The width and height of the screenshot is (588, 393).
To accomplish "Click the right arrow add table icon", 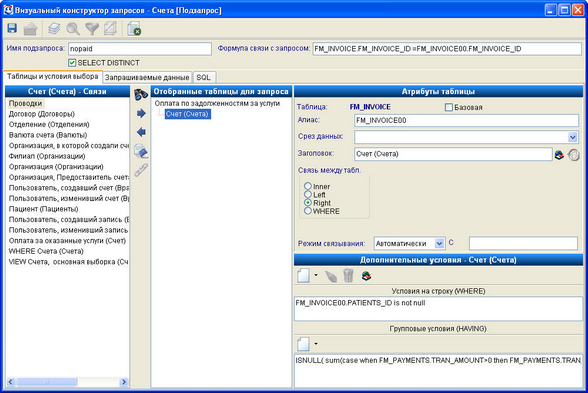I will tap(141, 113).
